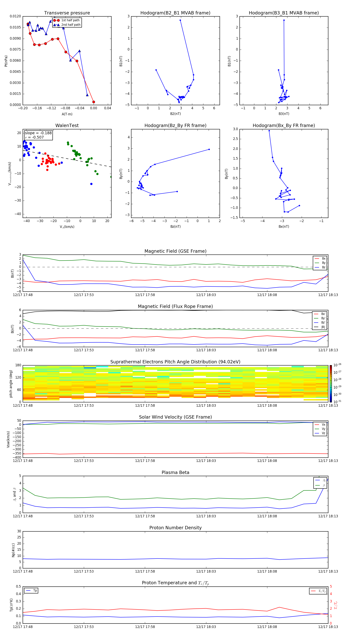Viewport: 351px width, 644px height.
Task: Click the Bx legend entry in GSE plot
Action: point(320,259)
